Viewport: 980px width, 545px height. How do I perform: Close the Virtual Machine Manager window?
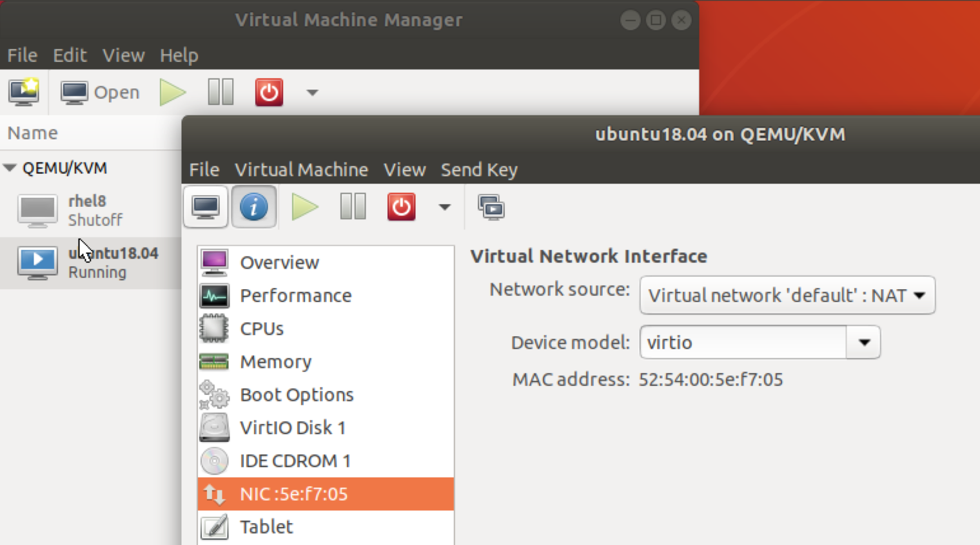[681, 20]
